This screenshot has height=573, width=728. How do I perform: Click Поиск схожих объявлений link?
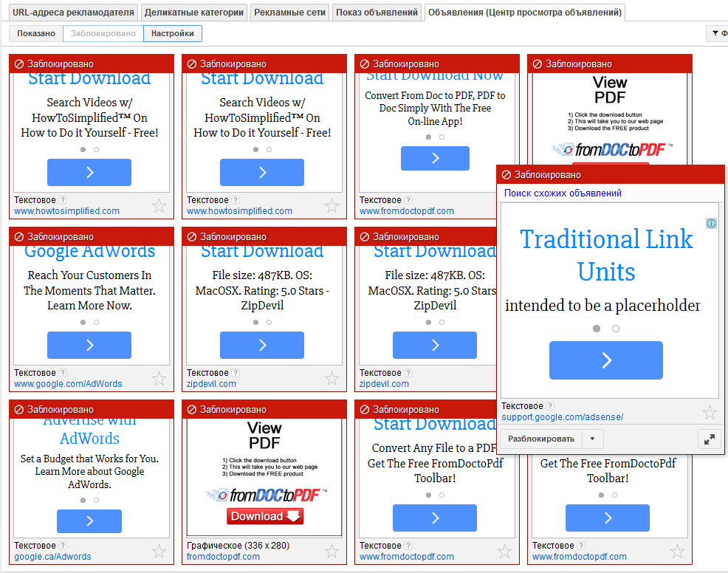[x=563, y=193]
